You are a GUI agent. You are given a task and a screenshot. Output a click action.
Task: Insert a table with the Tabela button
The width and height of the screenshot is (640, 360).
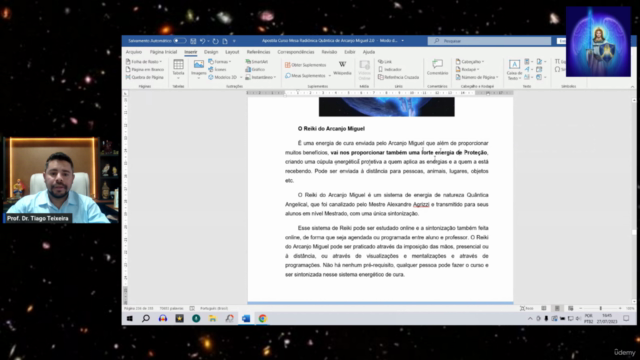pyautogui.click(x=178, y=68)
